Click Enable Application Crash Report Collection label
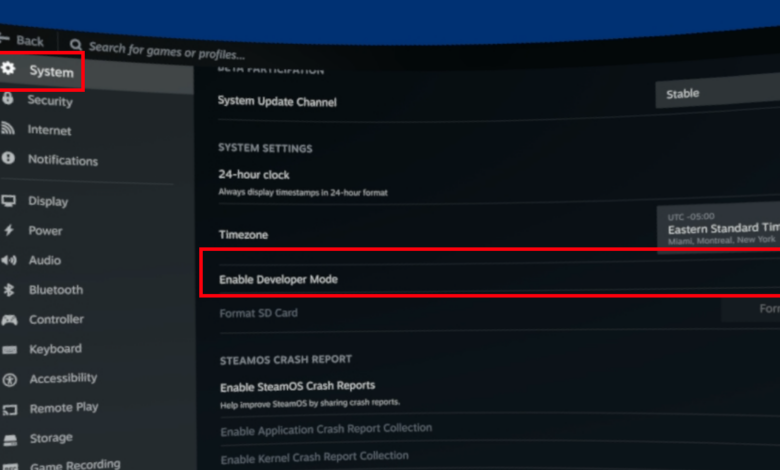Image resolution: width=780 pixels, height=470 pixels. point(326,429)
